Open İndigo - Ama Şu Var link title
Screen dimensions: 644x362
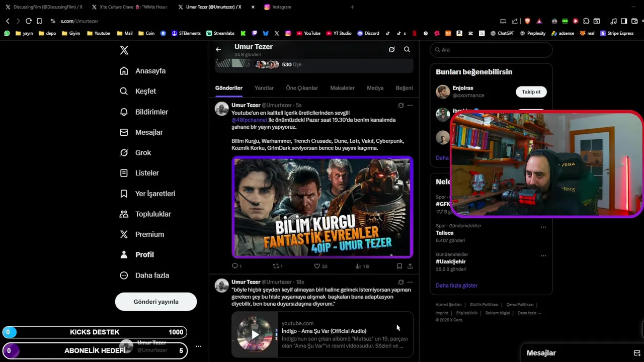click(324, 331)
